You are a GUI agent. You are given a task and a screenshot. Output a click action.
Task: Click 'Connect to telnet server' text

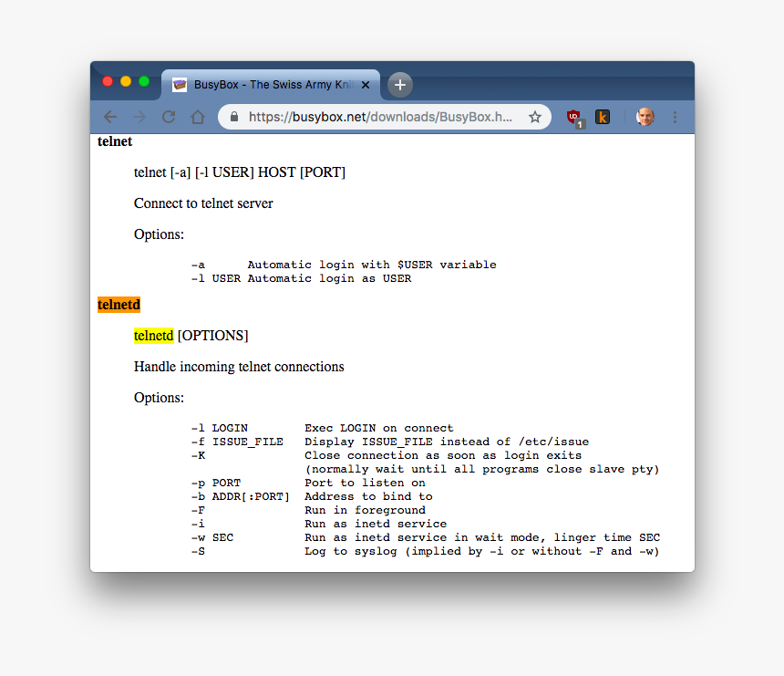203,203
